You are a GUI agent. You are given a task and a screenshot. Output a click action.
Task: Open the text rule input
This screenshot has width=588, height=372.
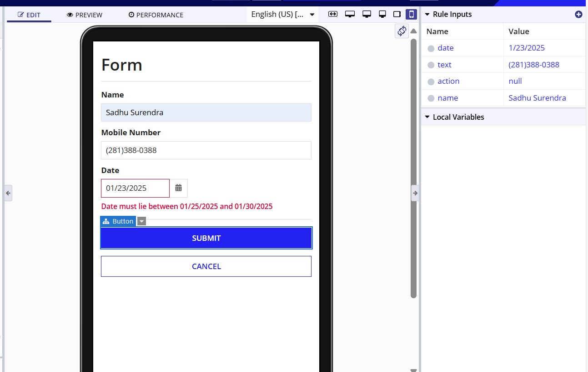click(x=444, y=65)
